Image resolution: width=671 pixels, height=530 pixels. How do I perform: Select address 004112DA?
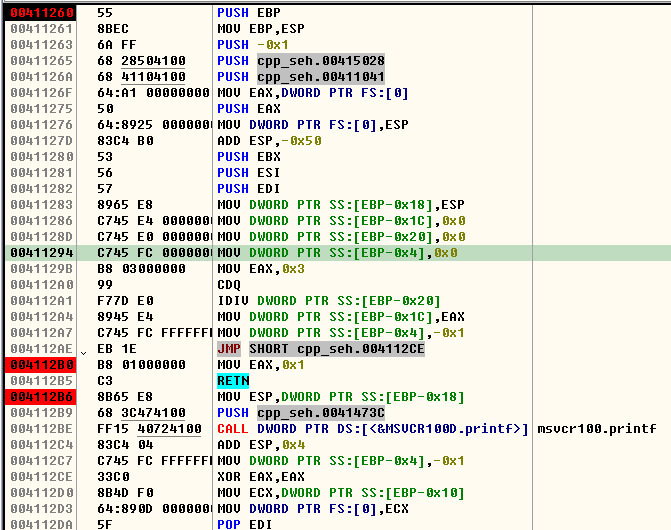42,524
